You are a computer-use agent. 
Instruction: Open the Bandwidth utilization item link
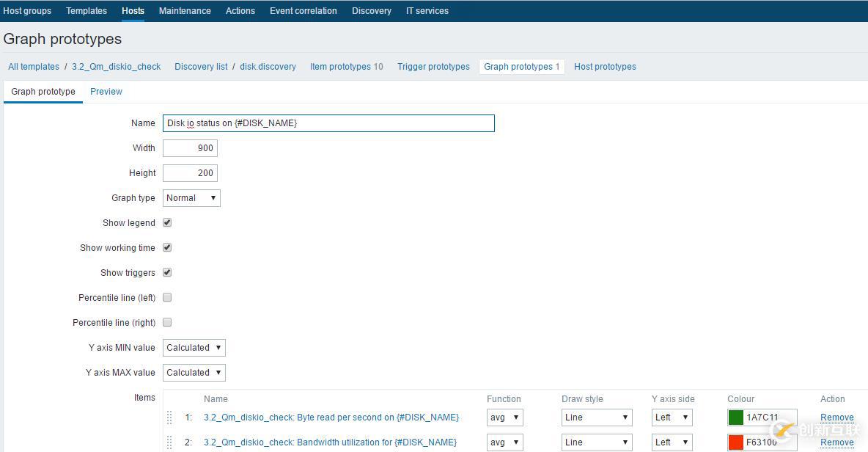tap(330, 442)
